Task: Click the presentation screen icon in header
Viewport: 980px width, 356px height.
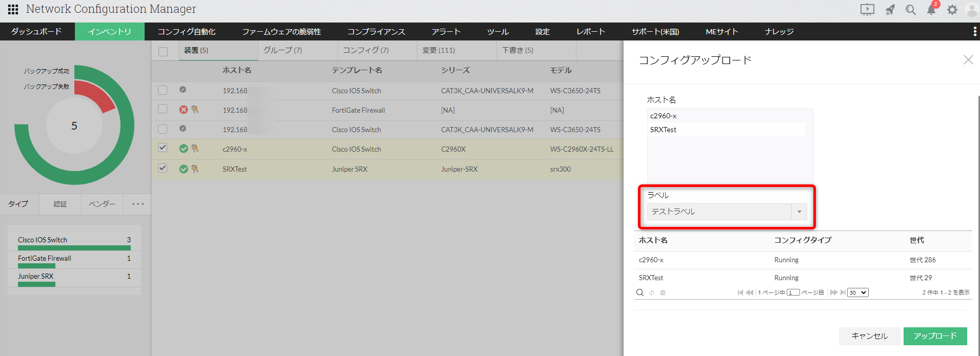Action: pos(867,10)
